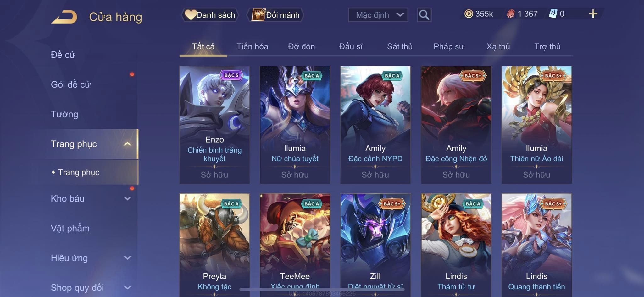Open Đổi mảnh shard exchange button

[x=275, y=15]
